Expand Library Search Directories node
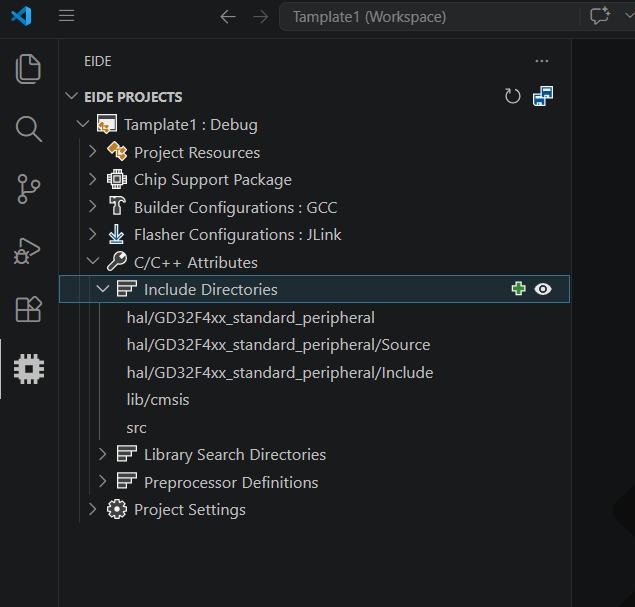Image resolution: width=635 pixels, height=607 pixels. [x=102, y=454]
